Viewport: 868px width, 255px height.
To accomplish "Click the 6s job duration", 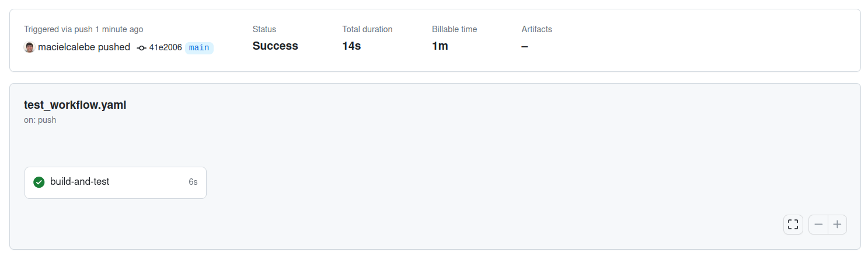I will click(193, 182).
